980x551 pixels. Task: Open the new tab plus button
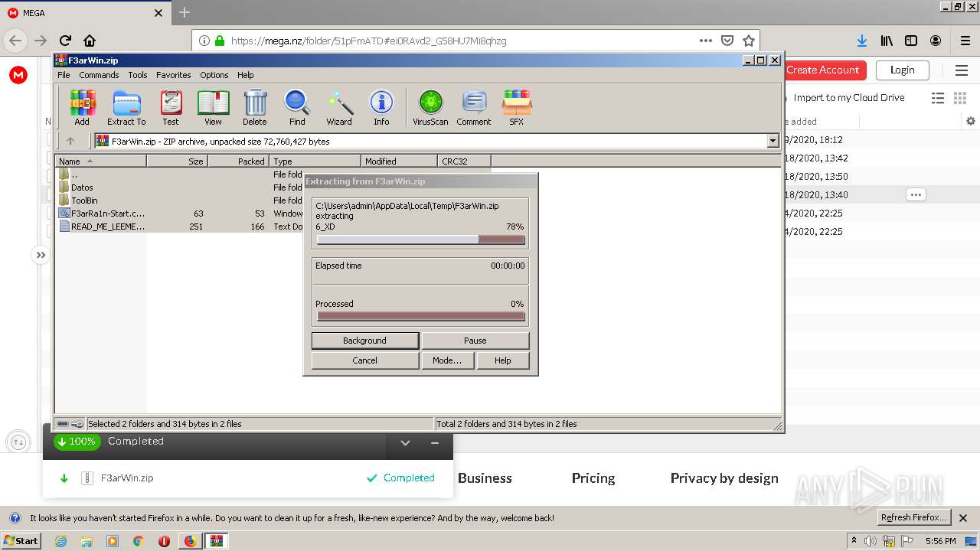pyautogui.click(x=184, y=12)
